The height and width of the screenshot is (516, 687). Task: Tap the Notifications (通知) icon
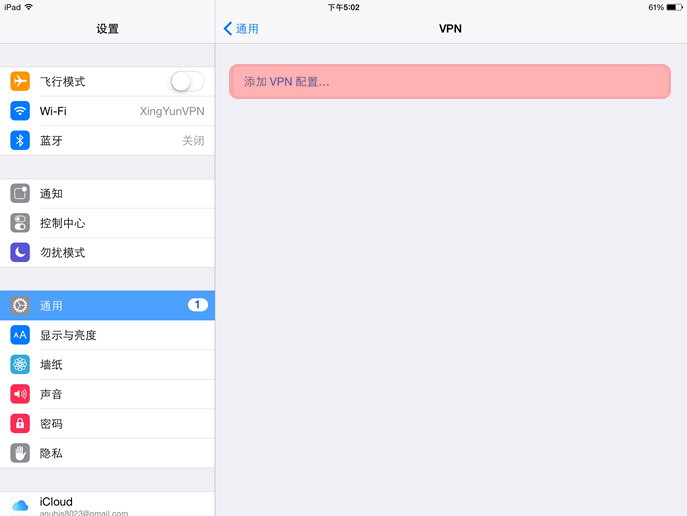coord(20,193)
